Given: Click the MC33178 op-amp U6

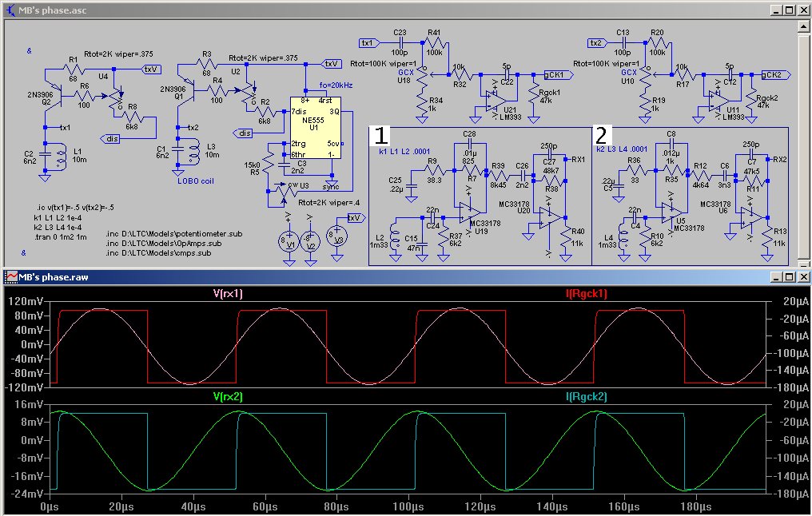Looking at the screenshot, I should point(750,216).
